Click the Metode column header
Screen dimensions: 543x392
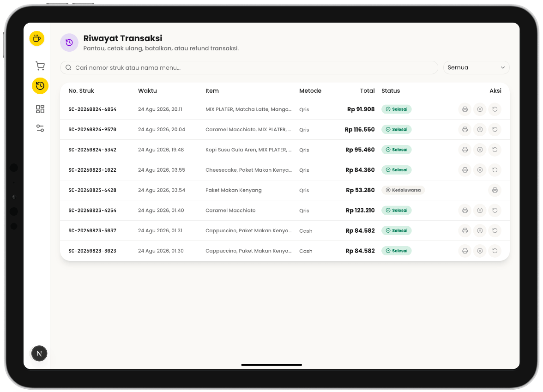310,90
